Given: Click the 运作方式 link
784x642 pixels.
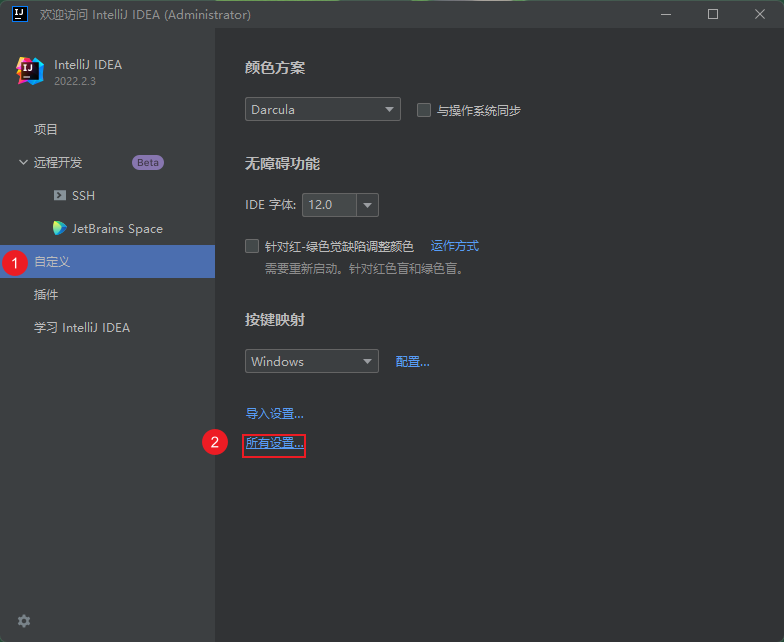Looking at the screenshot, I should coord(454,246).
